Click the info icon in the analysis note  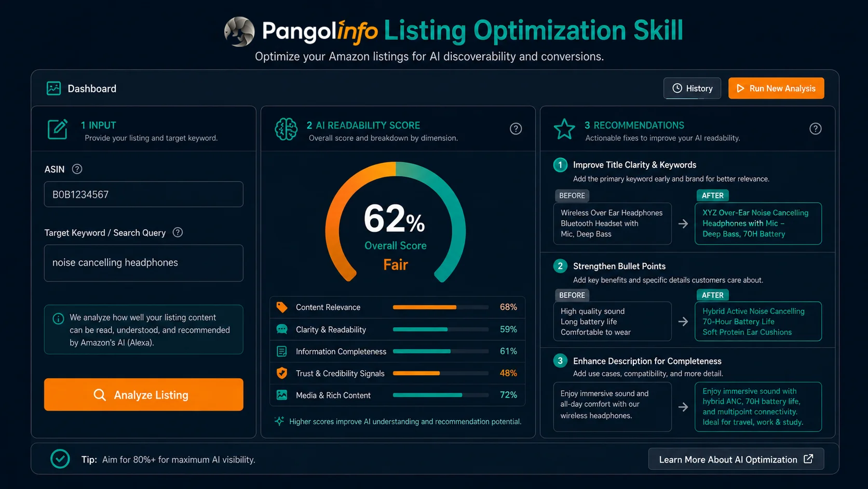(58, 319)
